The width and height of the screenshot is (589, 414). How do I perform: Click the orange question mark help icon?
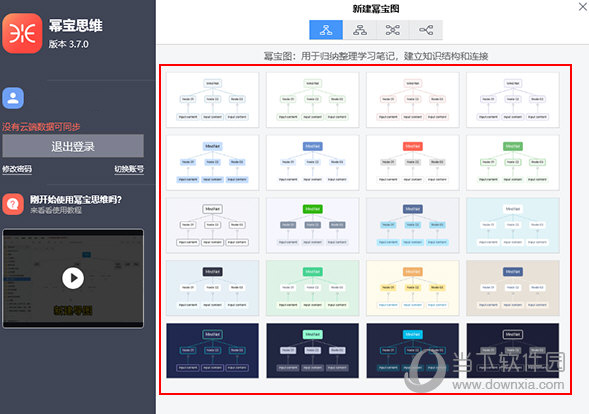click(13, 204)
